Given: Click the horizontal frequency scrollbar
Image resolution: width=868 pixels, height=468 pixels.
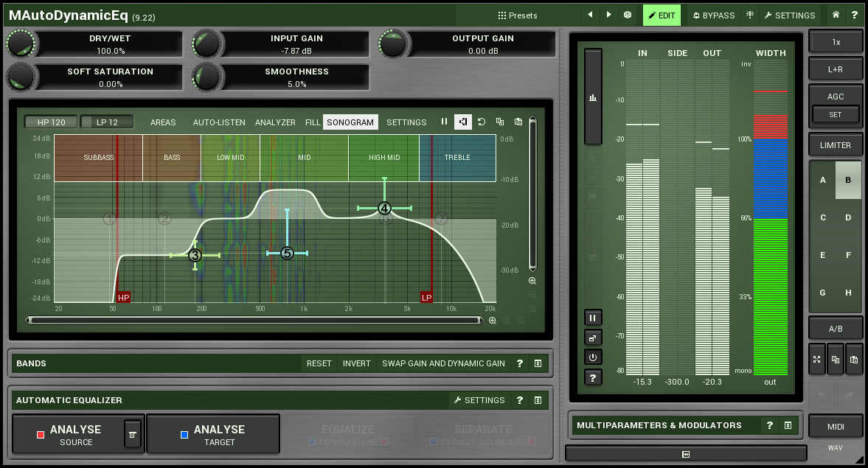Looking at the screenshot, I should (x=254, y=321).
